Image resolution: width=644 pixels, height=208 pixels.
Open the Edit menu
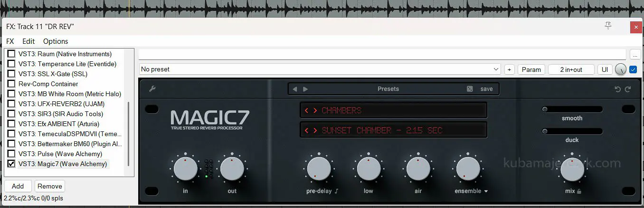coord(28,41)
